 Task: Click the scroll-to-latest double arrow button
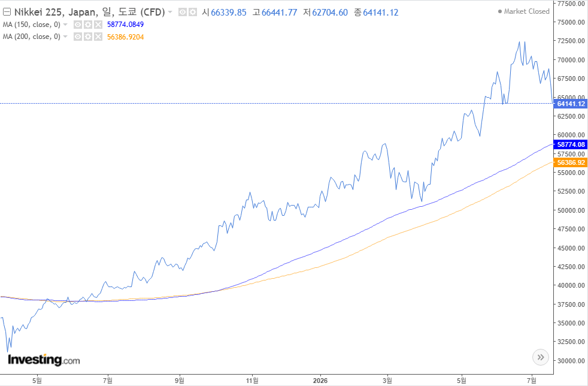coord(541,357)
